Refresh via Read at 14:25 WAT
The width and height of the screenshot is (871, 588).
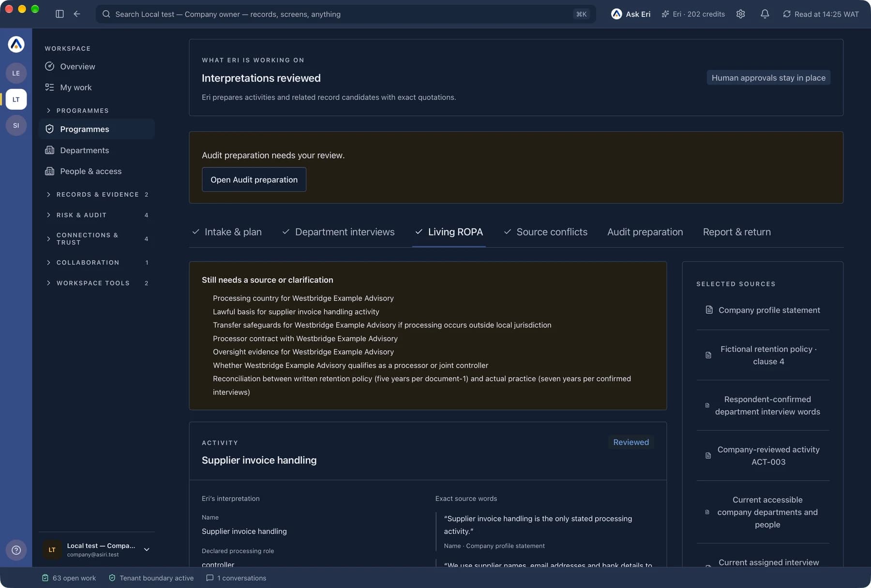[x=821, y=14]
